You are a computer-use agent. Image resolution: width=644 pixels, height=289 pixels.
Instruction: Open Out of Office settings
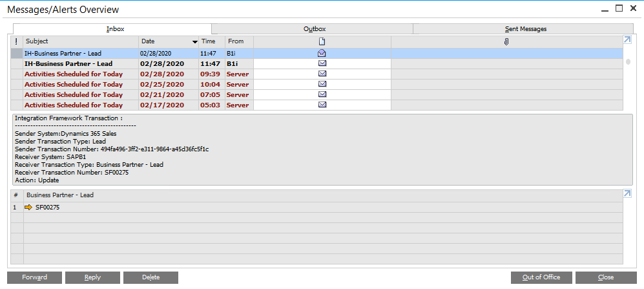click(x=542, y=277)
